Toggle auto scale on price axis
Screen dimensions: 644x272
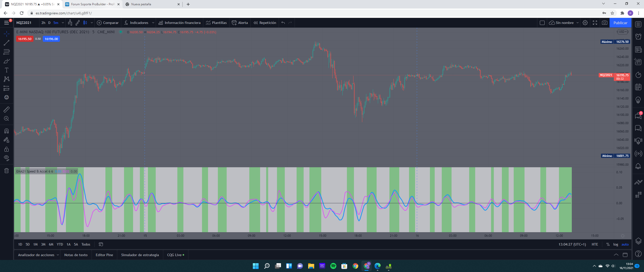coord(625,244)
